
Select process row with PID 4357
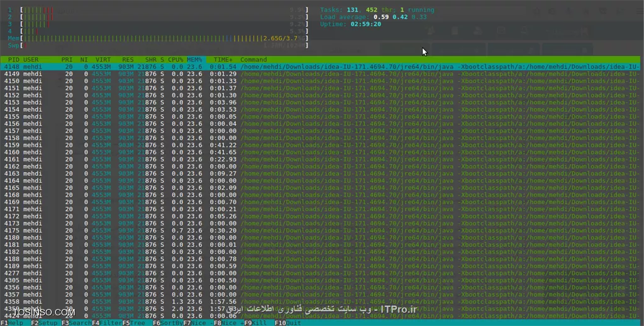tap(320, 295)
